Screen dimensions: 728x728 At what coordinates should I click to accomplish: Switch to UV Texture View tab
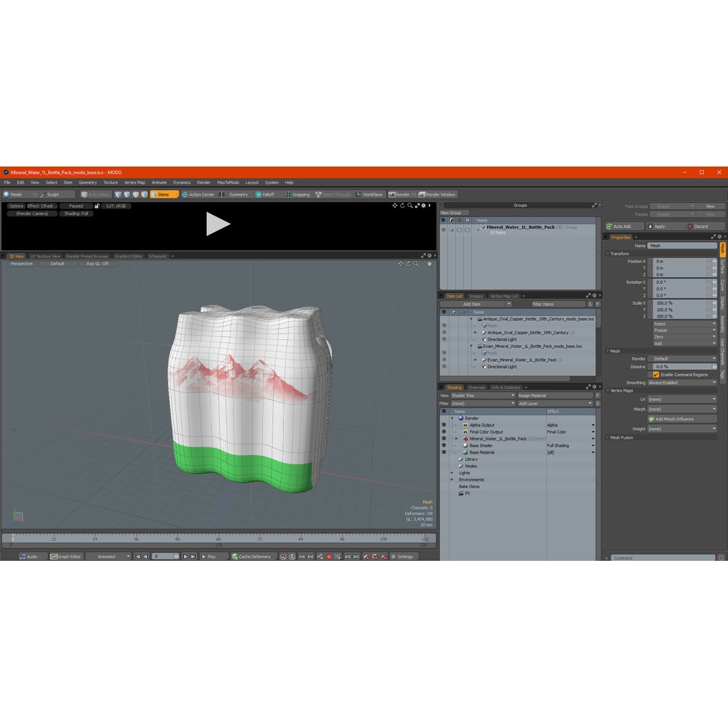(x=45, y=256)
